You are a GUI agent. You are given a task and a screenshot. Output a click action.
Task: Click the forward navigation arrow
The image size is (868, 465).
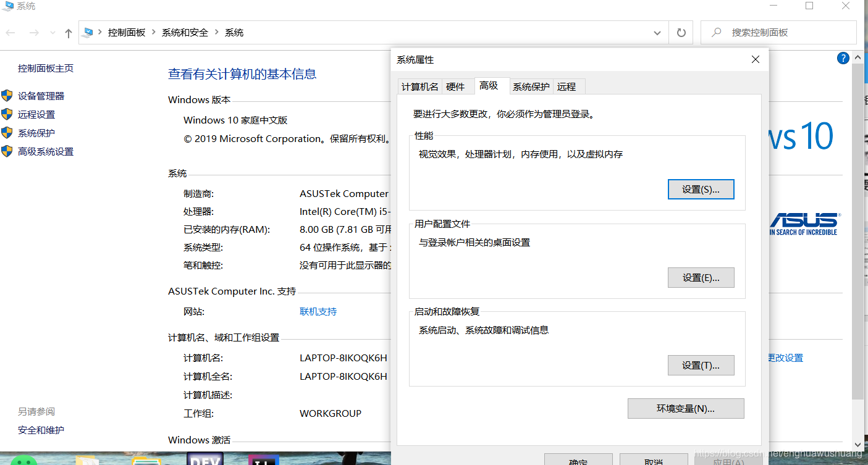coord(34,33)
